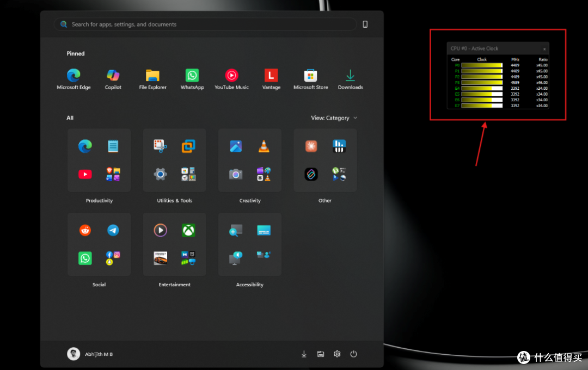The image size is (588, 370).
Task: Click the P0 core clock bar
Action: point(482,65)
